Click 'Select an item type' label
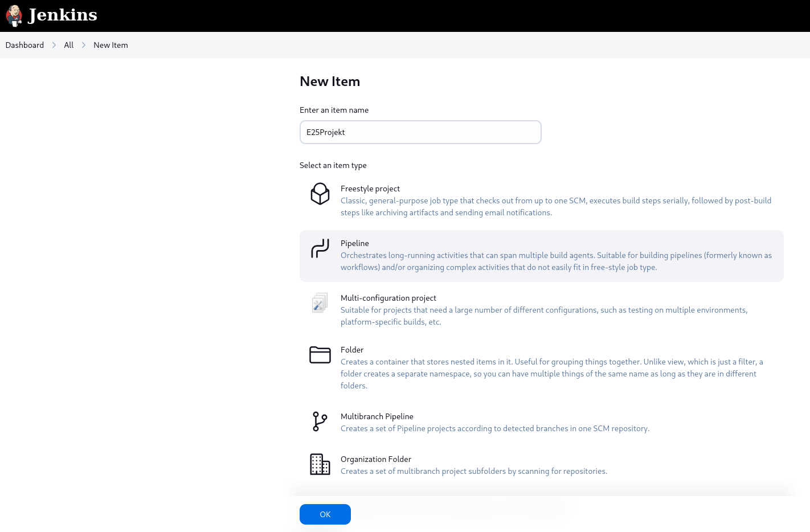Screen dimensions: 810x532 click(x=333, y=165)
